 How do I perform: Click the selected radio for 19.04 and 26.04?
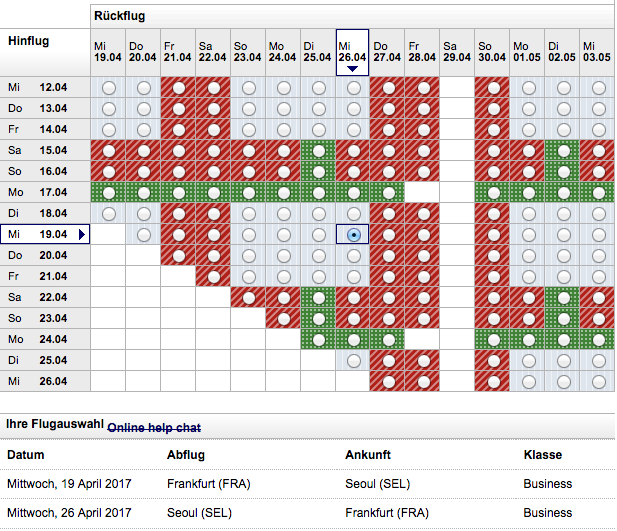[353, 234]
